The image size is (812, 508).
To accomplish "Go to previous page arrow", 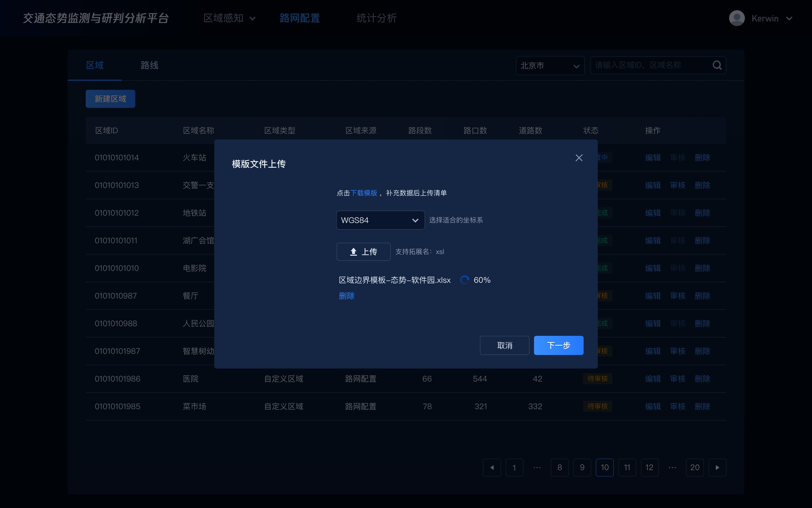I will pyautogui.click(x=492, y=467).
